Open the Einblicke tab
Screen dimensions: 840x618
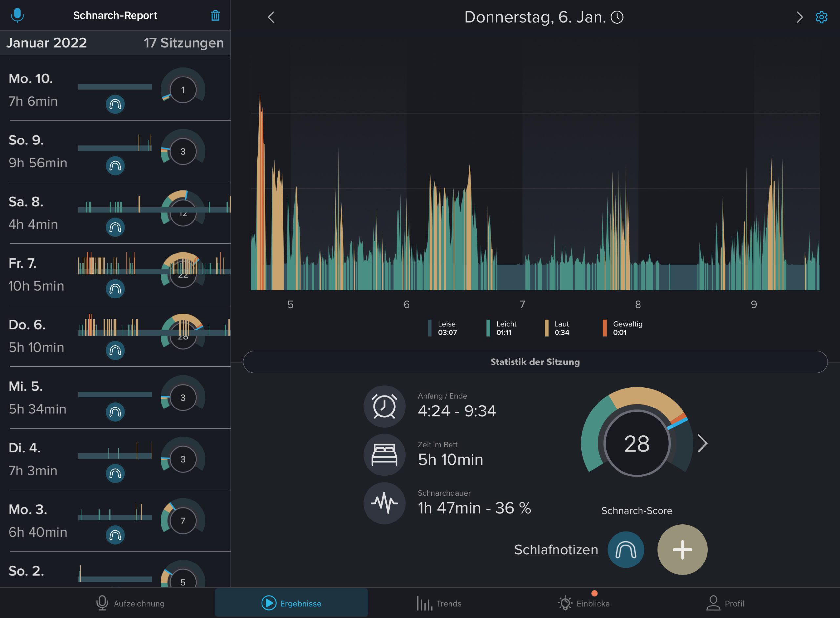coord(583,604)
